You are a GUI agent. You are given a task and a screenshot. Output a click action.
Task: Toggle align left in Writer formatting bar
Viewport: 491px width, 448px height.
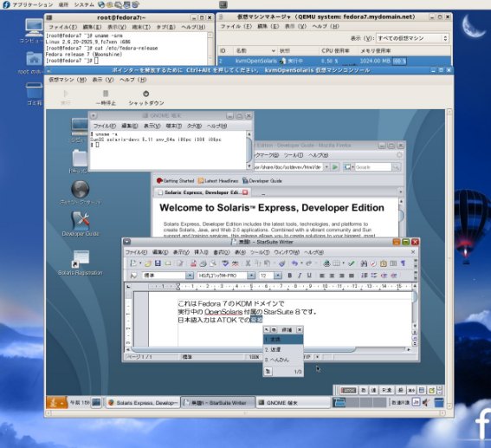(322, 276)
